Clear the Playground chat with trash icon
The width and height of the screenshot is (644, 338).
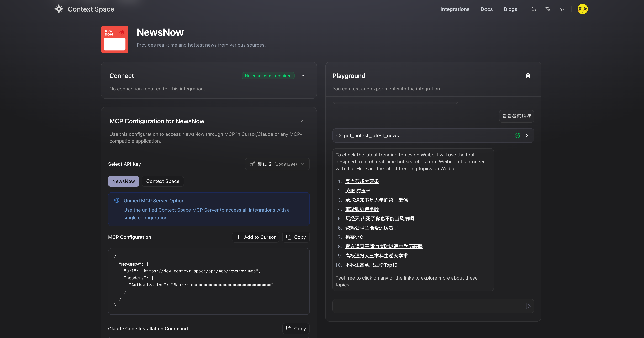tap(528, 76)
